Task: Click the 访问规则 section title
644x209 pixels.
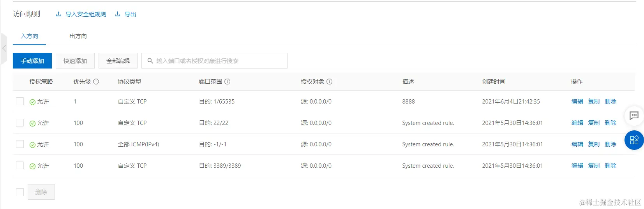Action: pyautogui.click(x=26, y=14)
